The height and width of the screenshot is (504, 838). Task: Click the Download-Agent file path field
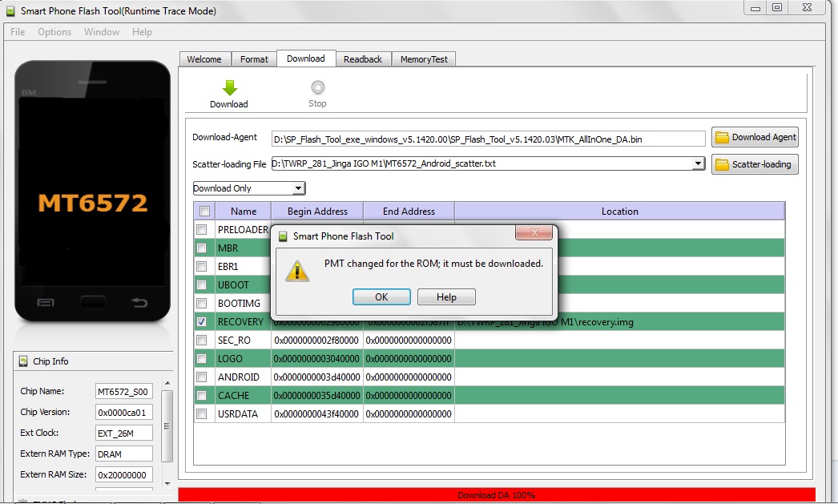[488, 139]
